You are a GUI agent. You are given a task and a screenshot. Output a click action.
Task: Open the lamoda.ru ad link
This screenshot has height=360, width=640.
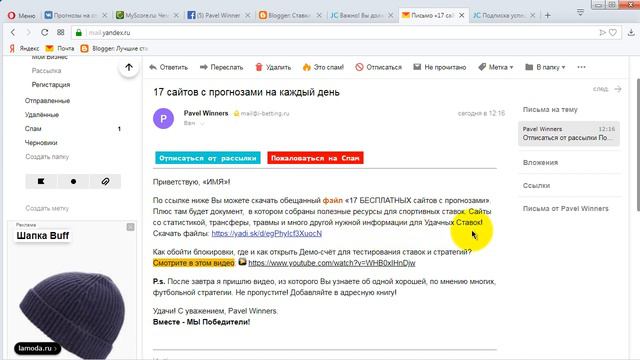[x=38, y=348]
